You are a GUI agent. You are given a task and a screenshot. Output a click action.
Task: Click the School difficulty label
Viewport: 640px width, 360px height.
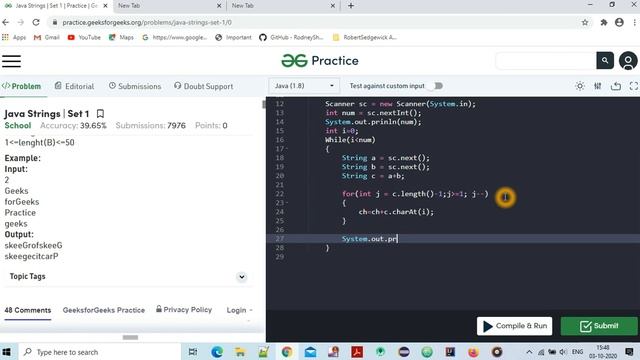(x=18, y=126)
